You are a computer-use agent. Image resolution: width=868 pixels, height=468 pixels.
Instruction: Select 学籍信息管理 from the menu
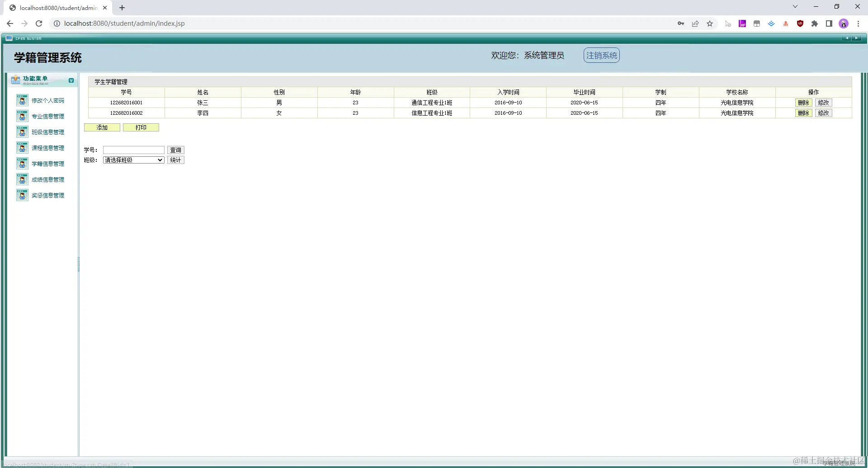click(48, 163)
